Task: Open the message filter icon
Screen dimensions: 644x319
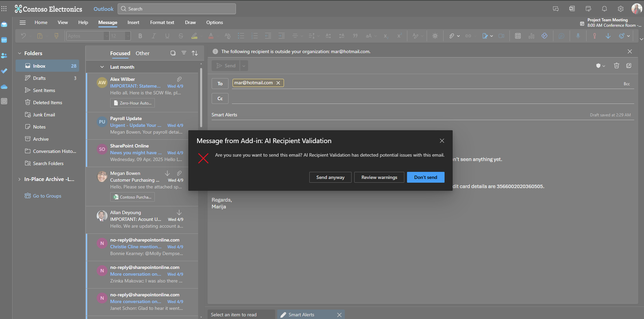Action: tap(184, 53)
